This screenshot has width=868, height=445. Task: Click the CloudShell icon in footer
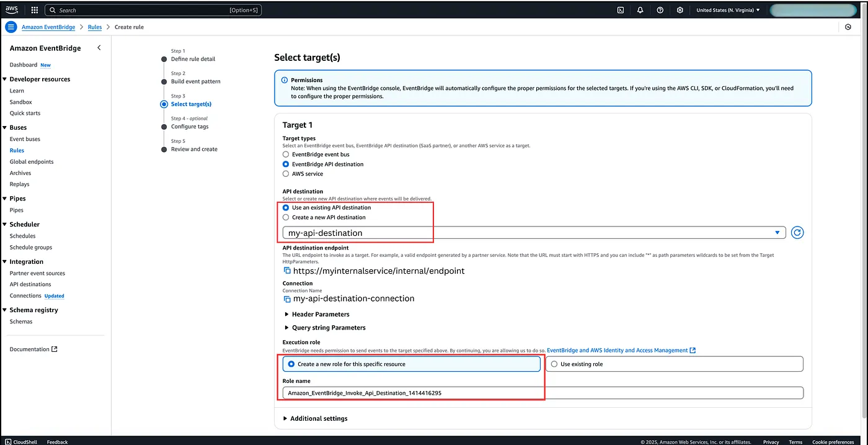pos(8,442)
